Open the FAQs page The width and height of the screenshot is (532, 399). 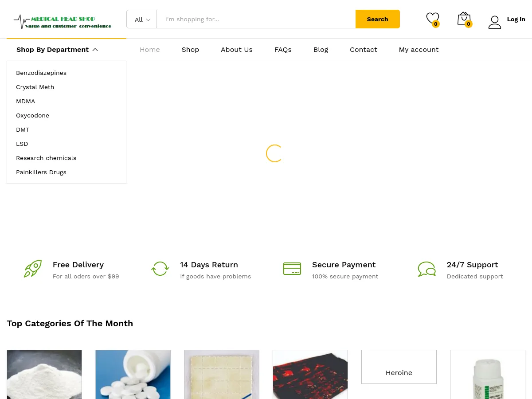(x=283, y=49)
